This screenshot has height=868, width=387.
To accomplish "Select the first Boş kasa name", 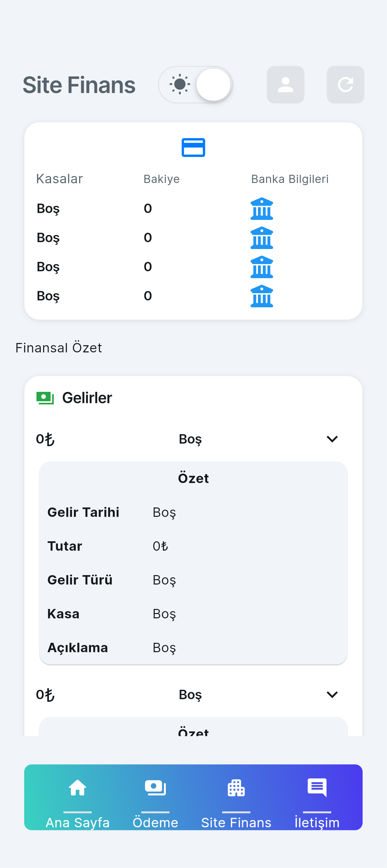I will 48,209.
